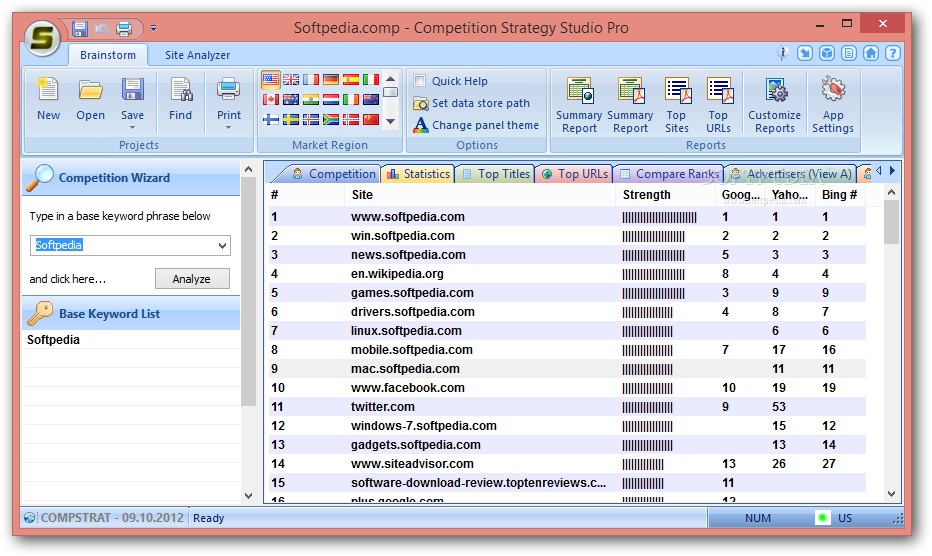Viewport: 932px width, 556px height.
Task: Expand the Market Region flag gallery
Action: point(391,121)
